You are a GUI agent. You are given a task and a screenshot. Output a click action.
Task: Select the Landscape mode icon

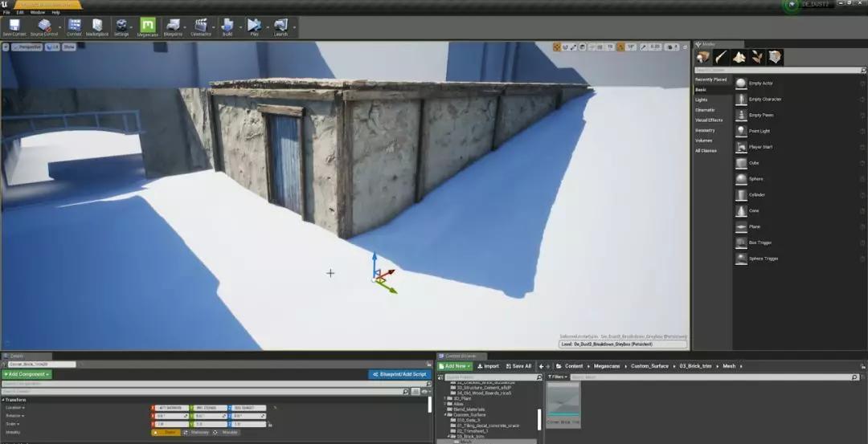tap(739, 57)
